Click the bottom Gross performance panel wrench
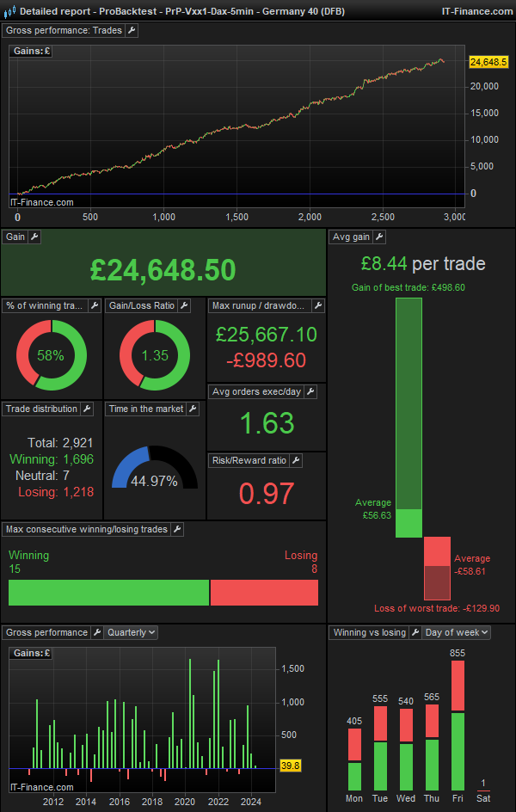 click(x=95, y=632)
